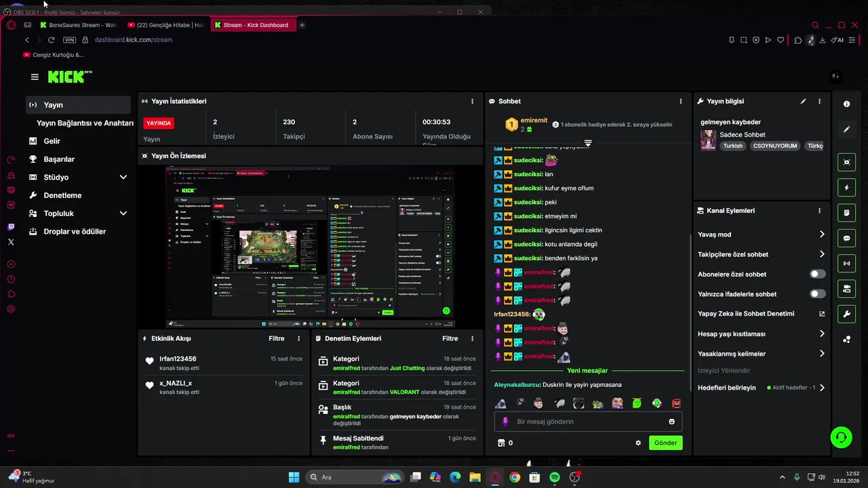Image resolution: width=868 pixels, height=488 pixels.
Task: Open a new browser tab with plus button
Action: tap(302, 25)
